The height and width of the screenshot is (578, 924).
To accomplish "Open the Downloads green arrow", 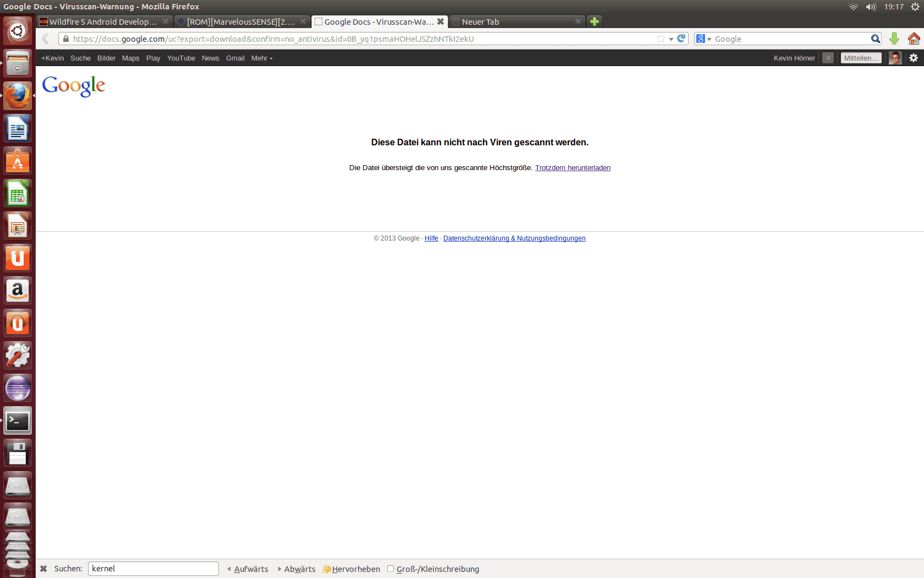I will [894, 39].
